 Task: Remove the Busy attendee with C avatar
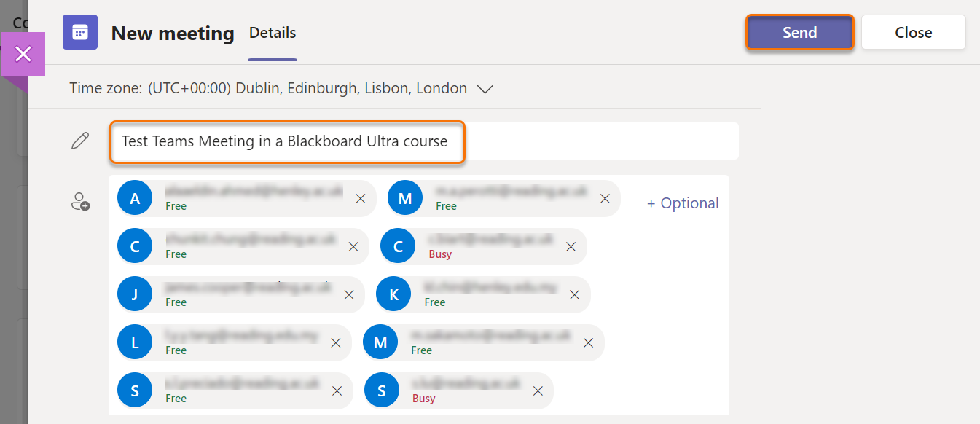(x=571, y=246)
